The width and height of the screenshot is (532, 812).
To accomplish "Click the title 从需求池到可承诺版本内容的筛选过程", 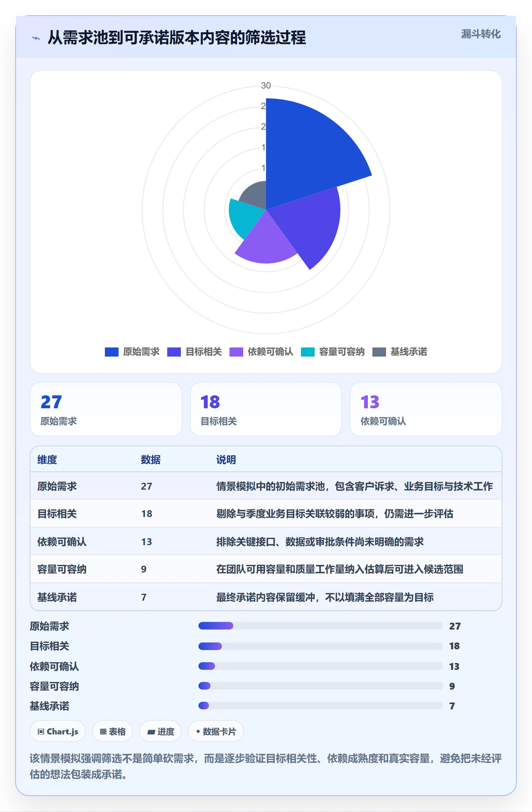I will tap(177, 38).
